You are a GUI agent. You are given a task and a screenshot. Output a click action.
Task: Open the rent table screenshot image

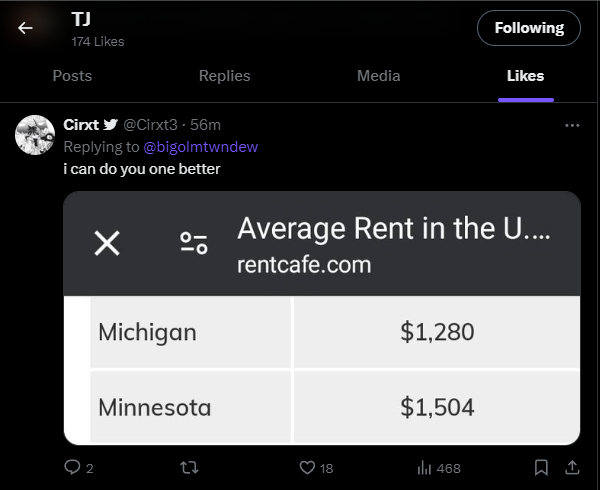point(322,370)
